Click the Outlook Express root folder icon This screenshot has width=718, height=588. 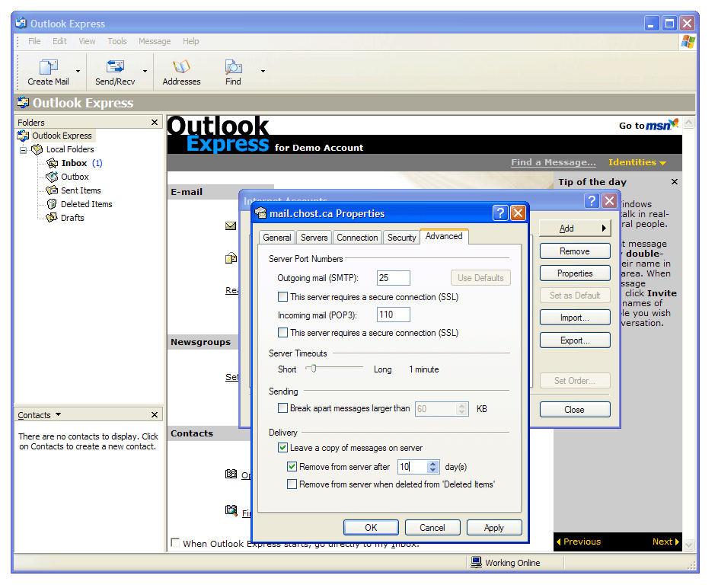(x=23, y=136)
